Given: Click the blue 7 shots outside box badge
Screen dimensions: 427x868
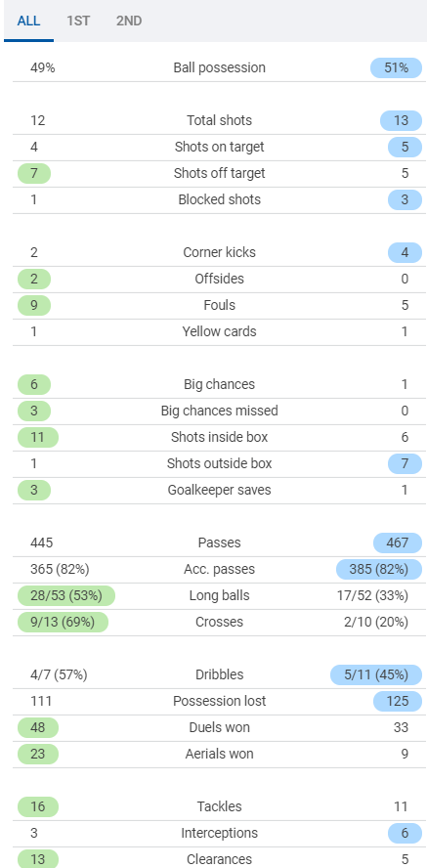Looking at the screenshot, I should point(405,463).
